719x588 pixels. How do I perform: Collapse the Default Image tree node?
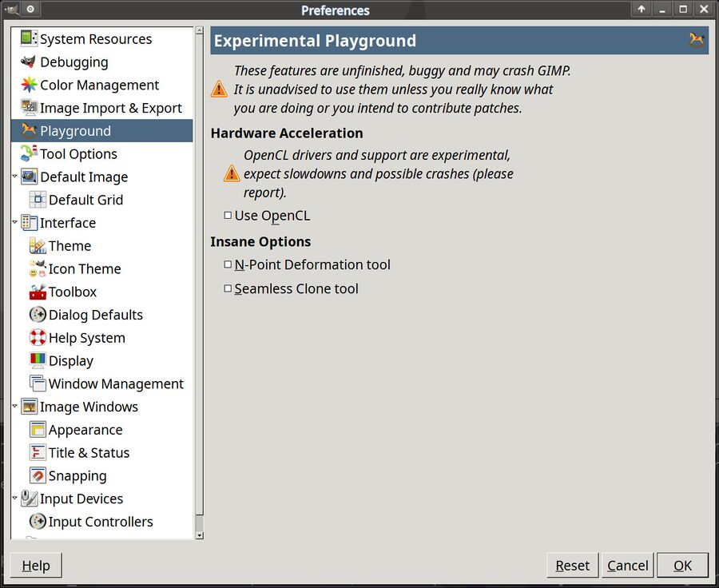pyautogui.click(x=14, y=176)
